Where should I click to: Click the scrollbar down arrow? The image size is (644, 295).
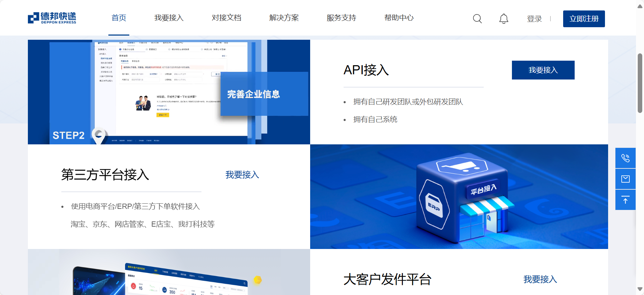640,289
